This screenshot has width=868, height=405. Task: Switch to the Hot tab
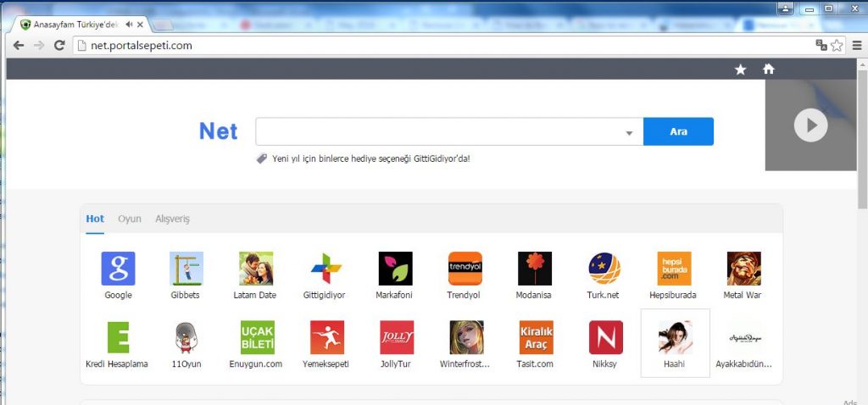[95, 219]
